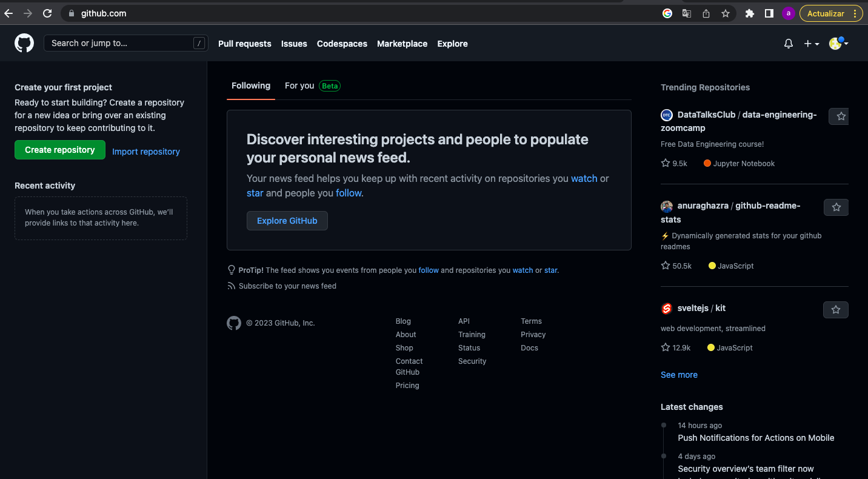This screenshot has width=868, height=479.
Task: Bookmark this page with the star icon
Action: click(x=725, y=13)
